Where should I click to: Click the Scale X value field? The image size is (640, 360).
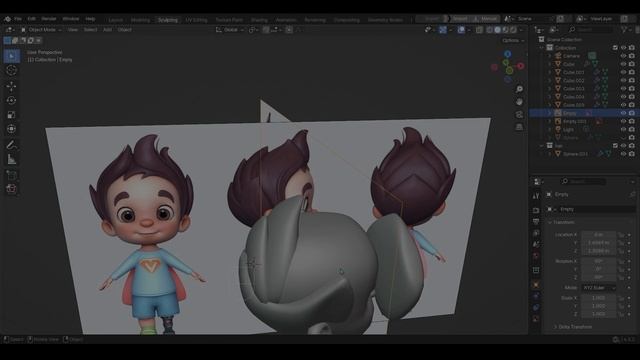coord(598,298)
